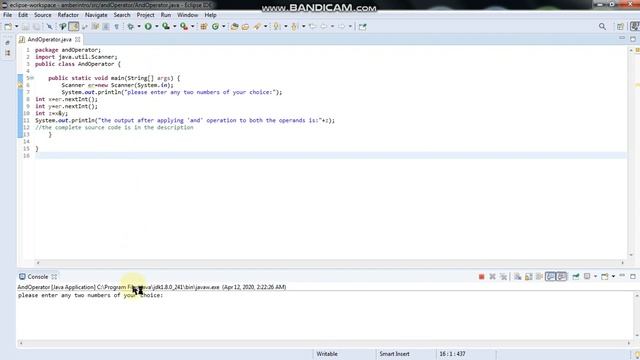Click the editor horizontal scrollbar
This screenshot has height=360, width=640.
[330, 263]
